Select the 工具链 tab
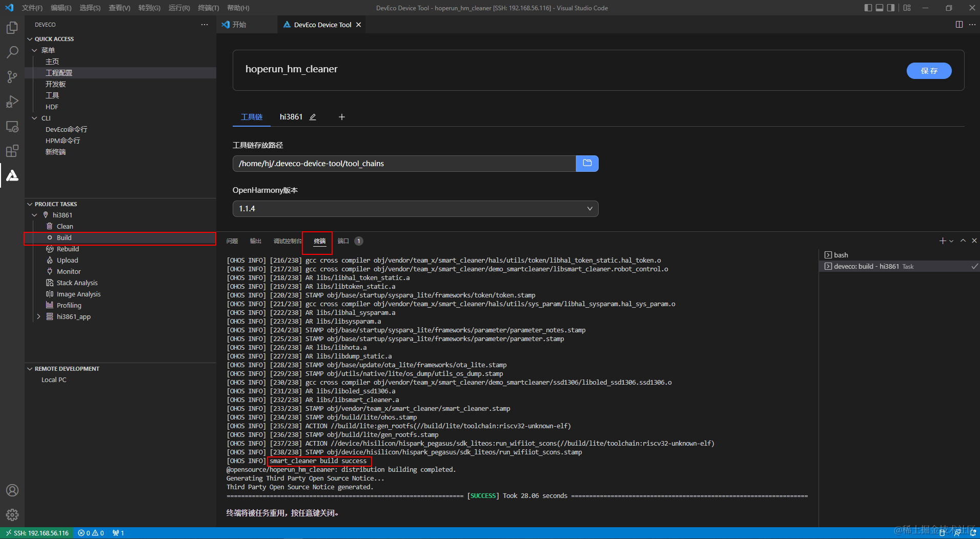The image size is (980, 539). click(x=252, y=117)
